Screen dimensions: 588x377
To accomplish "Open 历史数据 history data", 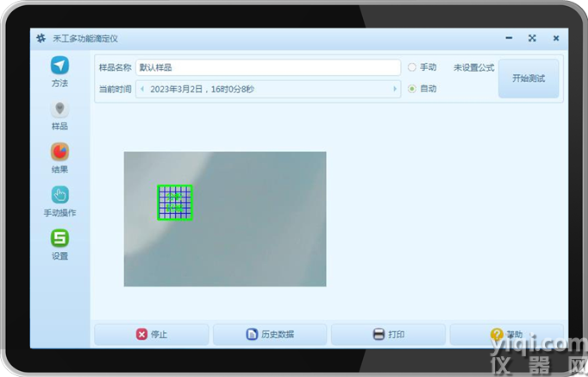I will (x=270, y=334).
